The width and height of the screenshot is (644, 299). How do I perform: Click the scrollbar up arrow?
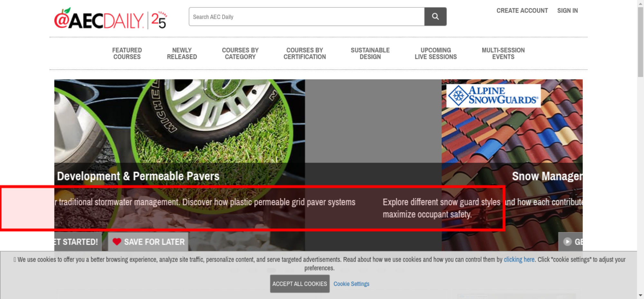(640, 3)
